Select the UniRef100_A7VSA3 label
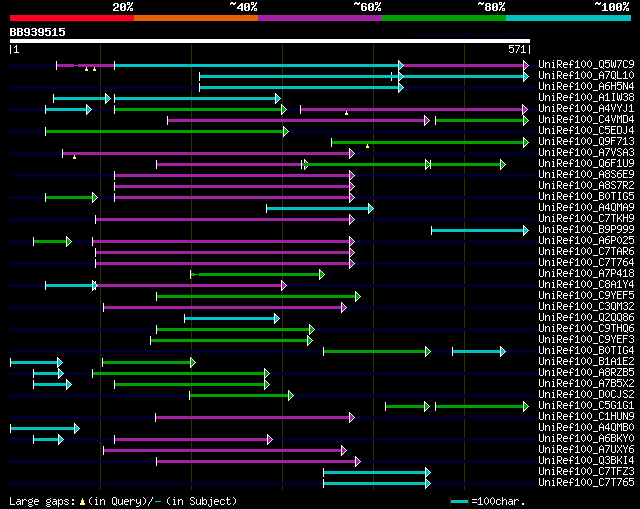The height and width of the screenshot is (509, 640). pos(586,152)
